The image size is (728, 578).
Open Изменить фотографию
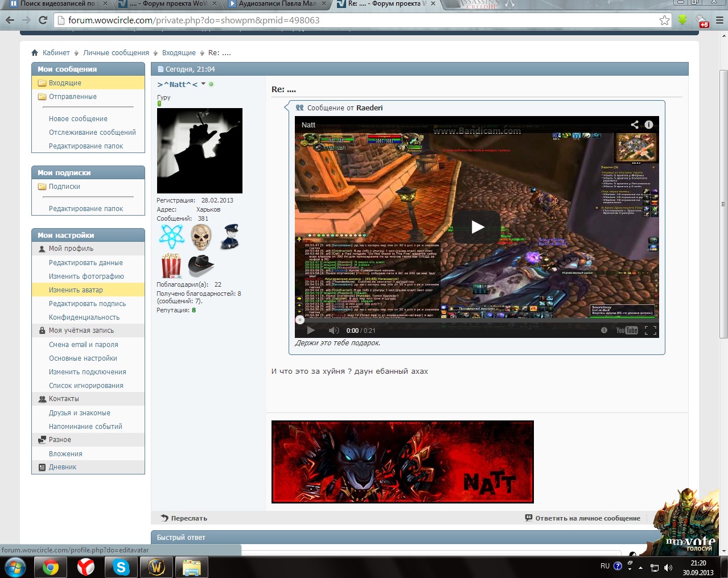(86, 276)
